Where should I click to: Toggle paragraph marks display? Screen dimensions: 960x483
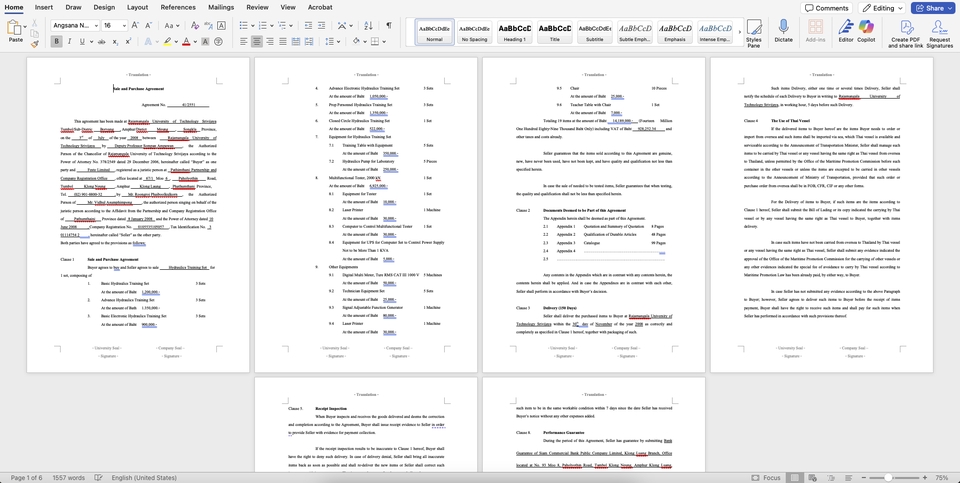coord(388,26)
